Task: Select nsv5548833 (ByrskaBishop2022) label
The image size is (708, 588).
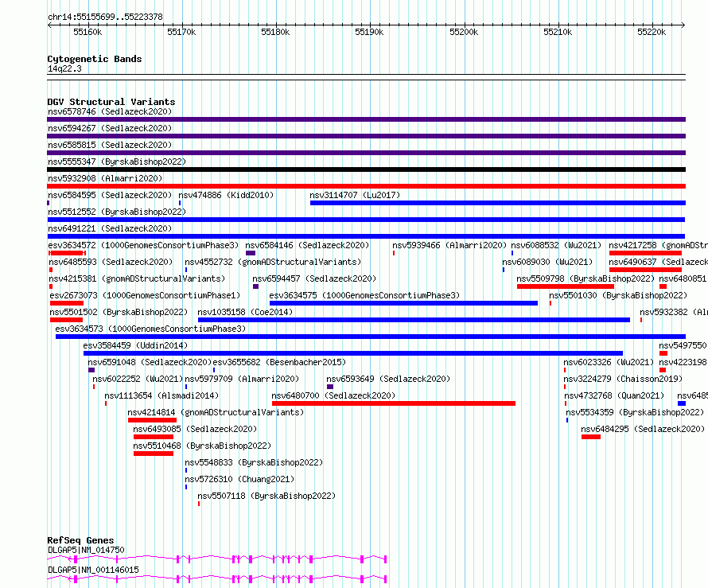Action: [x=255, y=462]
